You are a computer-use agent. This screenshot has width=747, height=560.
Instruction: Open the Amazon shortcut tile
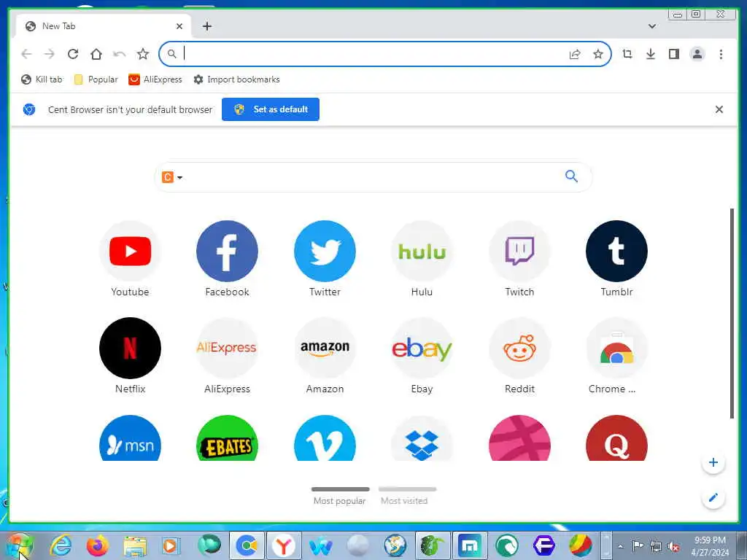[x=325, y=356]
